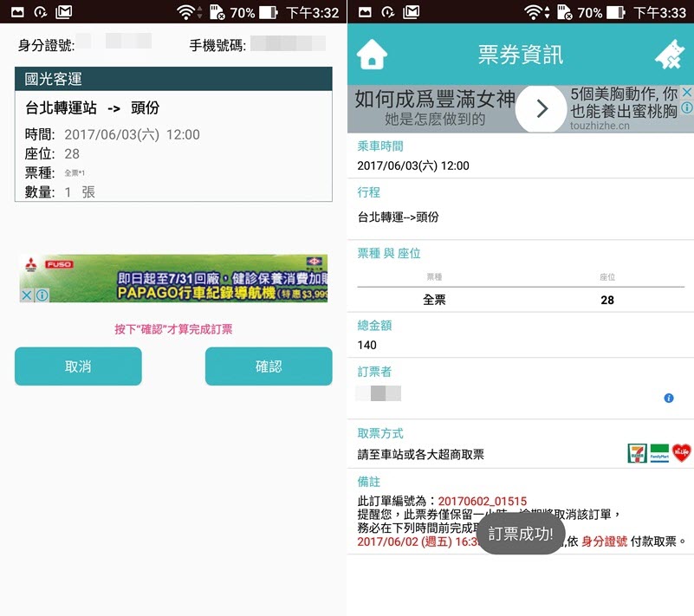
Task: Tap the 7-Eleven logo icon
Action: click(x=638, y=453)
